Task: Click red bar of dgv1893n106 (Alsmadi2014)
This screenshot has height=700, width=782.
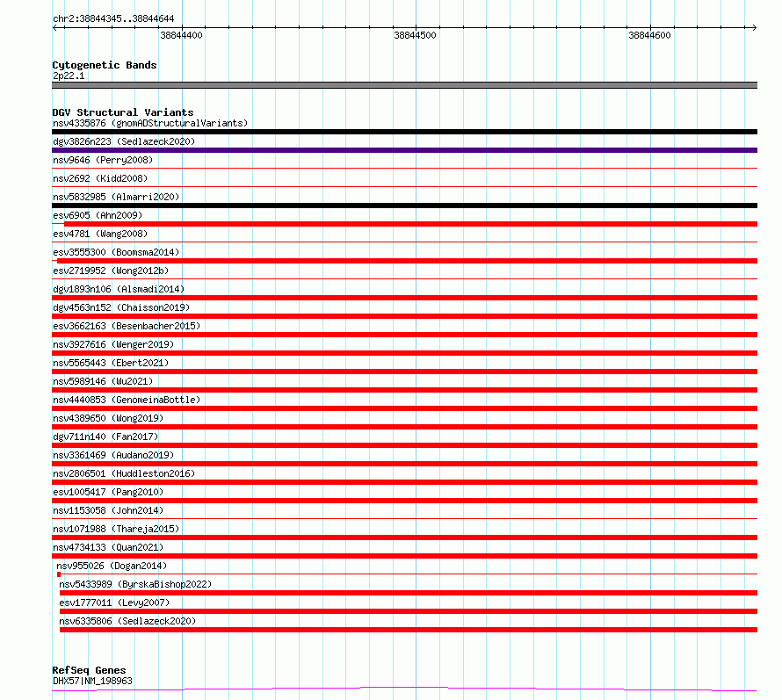Action: [404, 298]
